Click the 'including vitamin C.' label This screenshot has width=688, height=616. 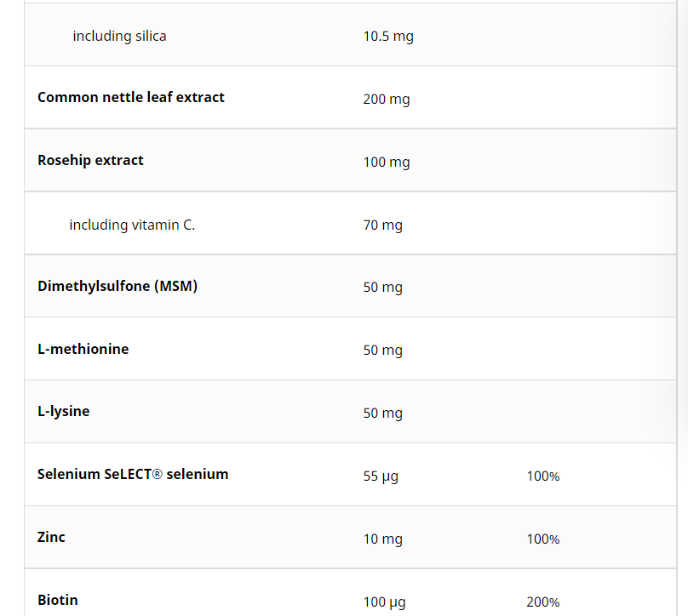click(132, 225)
